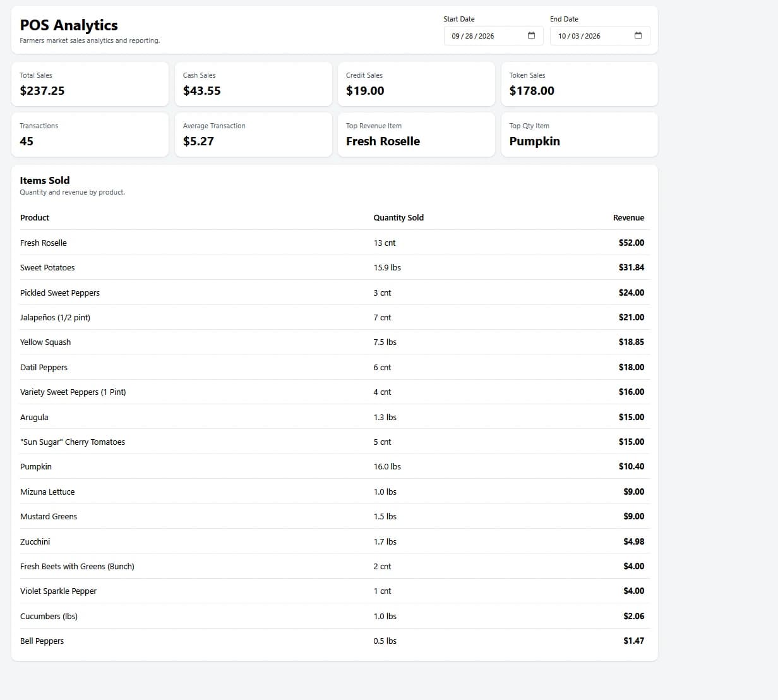
Task: Select the Cucumbers (lbs) product name
Action: [x=49, y=616]
